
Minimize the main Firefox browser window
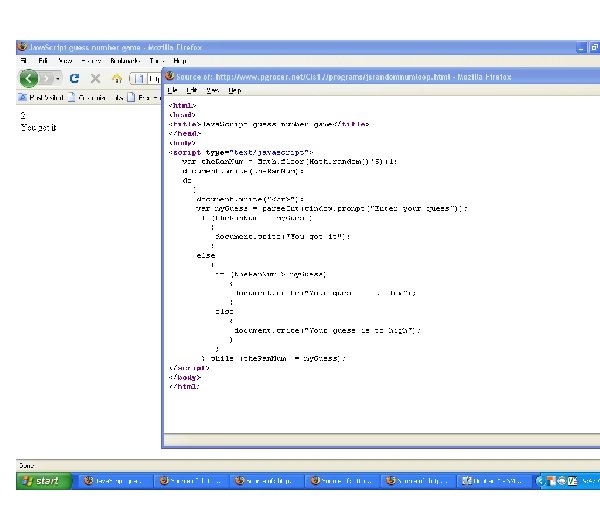tap(580, 47)
